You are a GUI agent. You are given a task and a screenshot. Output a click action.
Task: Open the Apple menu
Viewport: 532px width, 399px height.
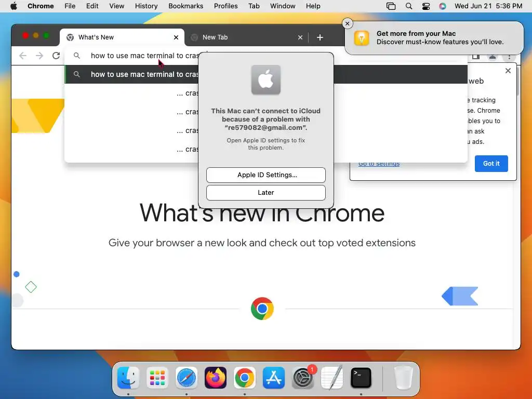click(14, 6)
